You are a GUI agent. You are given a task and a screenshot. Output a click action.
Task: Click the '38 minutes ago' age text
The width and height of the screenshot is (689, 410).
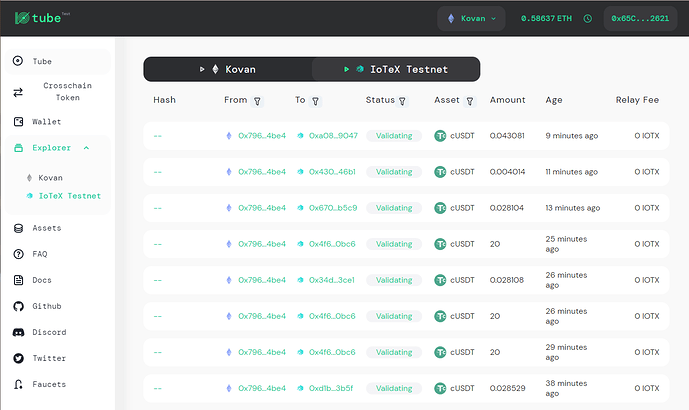pyautogui.click(x=566, y=388)
